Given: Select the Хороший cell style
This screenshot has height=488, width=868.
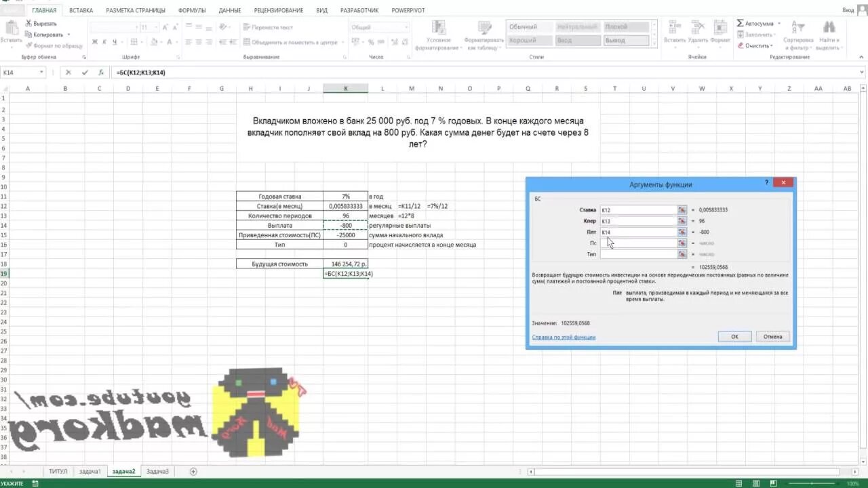Looking at the screenshot, I should tap(530, 41).
